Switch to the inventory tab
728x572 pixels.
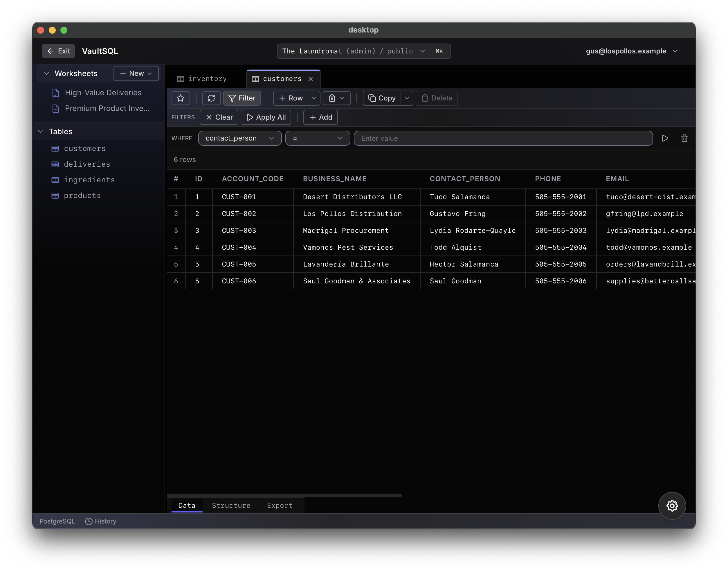coord(202,79)
